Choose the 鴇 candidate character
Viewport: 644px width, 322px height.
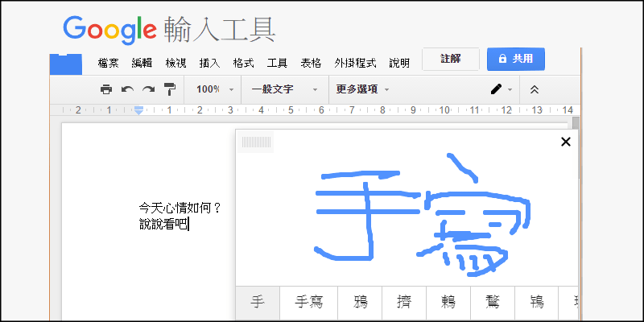click(x=536, y=303)
